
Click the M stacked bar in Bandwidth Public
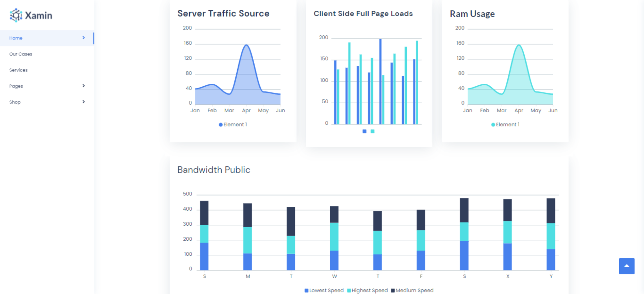[x=247, y=237]
